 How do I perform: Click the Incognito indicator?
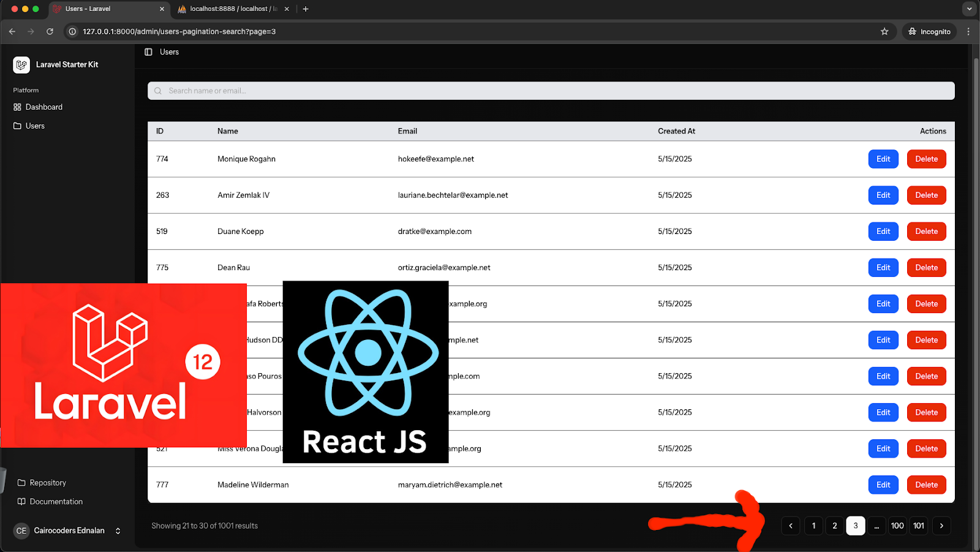click(x=929, y=31)
